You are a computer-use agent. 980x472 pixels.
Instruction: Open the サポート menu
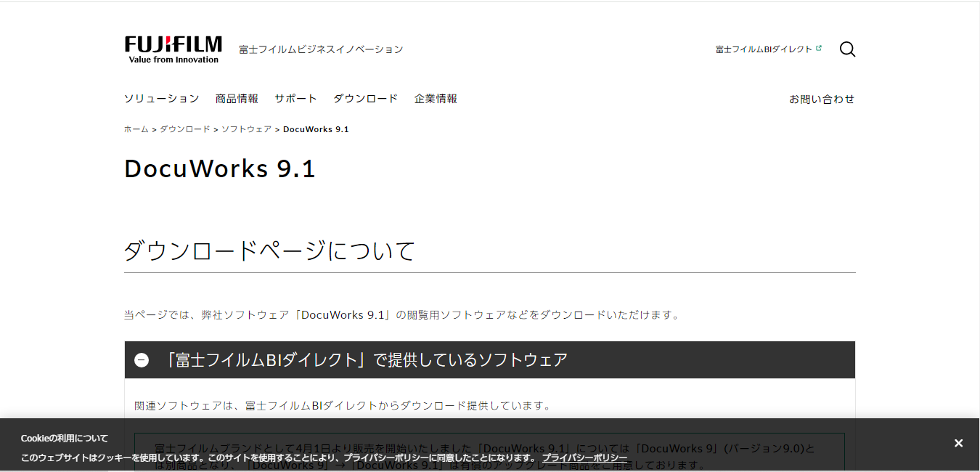click(295, 99)
